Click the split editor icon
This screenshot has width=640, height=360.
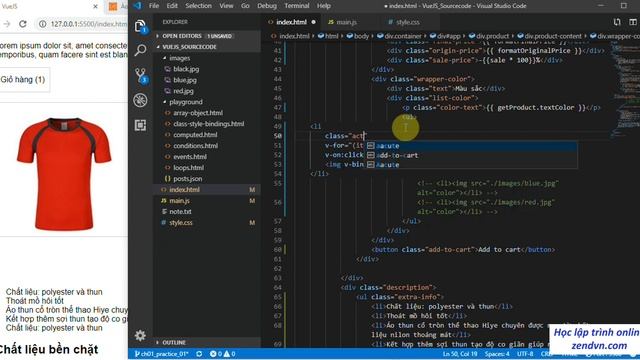coord(633,22)
